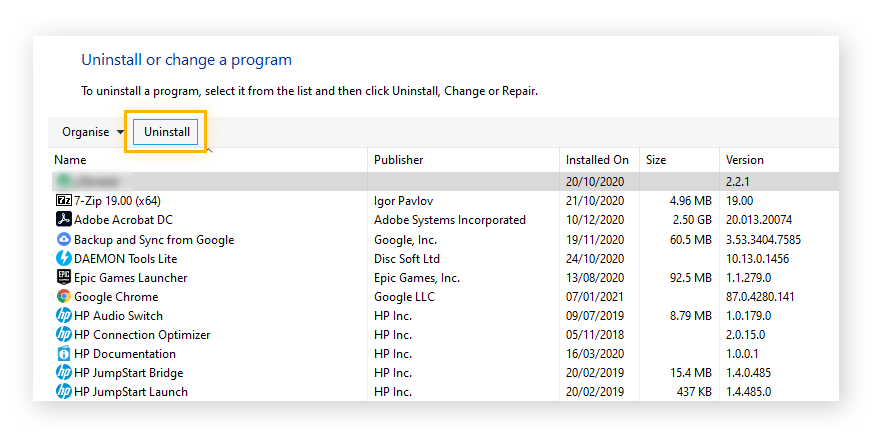This screenshot has height=438, width=873.
Task: Click the 7-Zip program icon
Action: (x=63, y=201)
